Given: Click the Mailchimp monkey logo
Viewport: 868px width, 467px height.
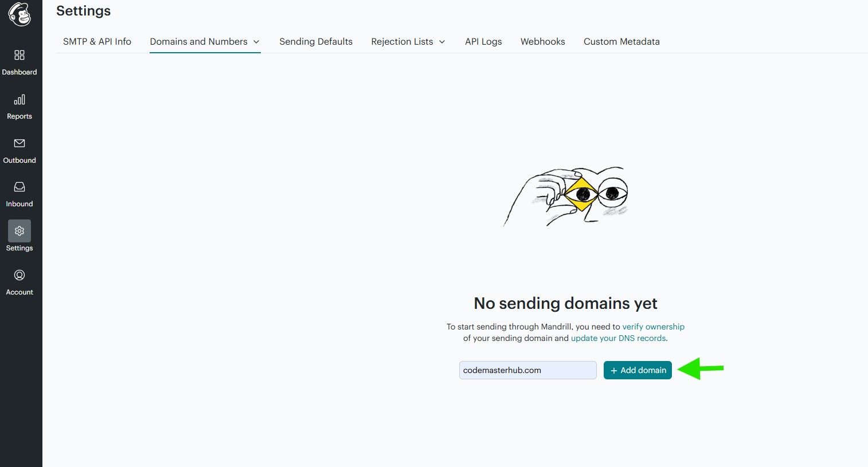Looking at the screenshot, I should point(19,14).
